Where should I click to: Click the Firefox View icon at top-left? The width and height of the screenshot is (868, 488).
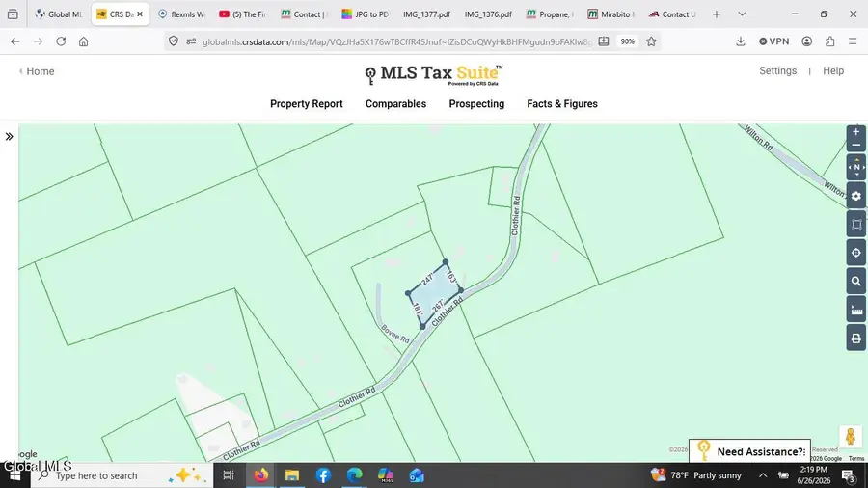pos(13,14)
